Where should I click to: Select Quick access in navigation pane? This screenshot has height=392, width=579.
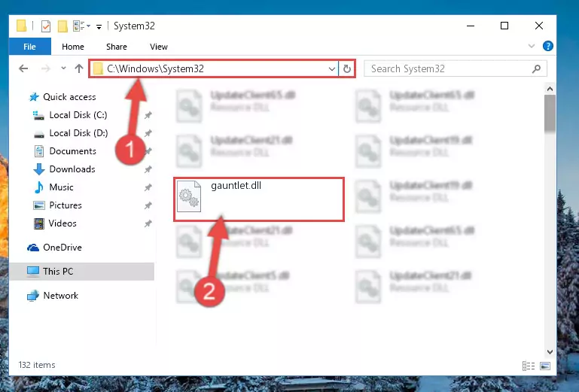click(x=69, y=97)
